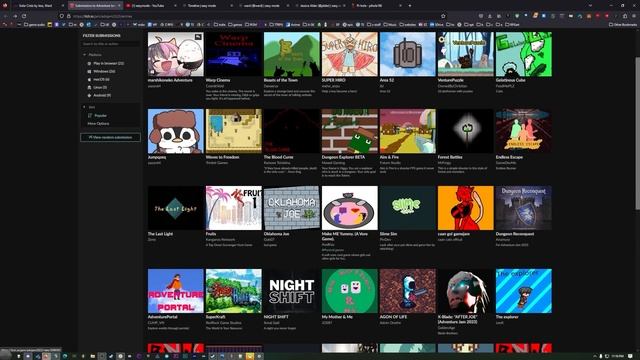Screen dimensions: 640x360
Task: Open the NIGHT SHIFT thumbnail
Action: (x=292, y=291)
